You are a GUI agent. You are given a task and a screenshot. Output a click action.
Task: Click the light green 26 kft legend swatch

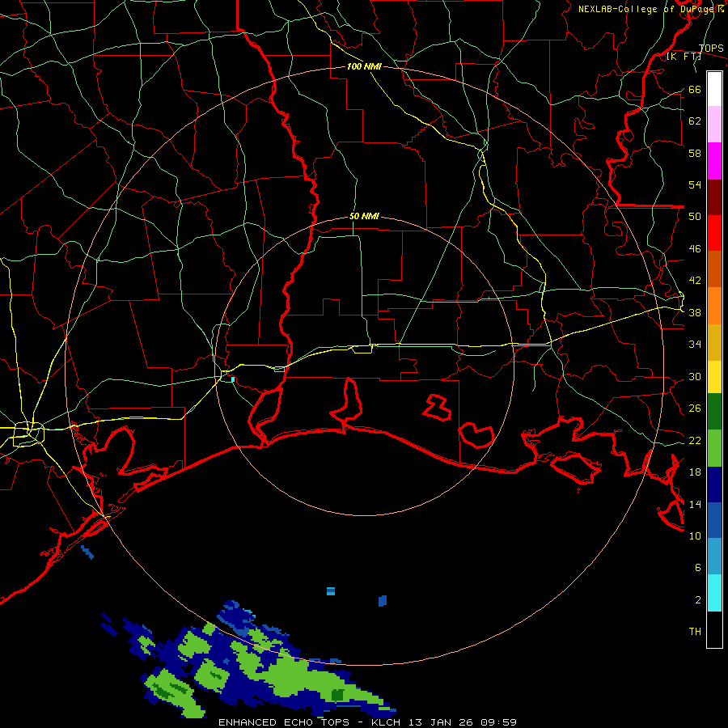pyautogui.click(x=714, y=448)
